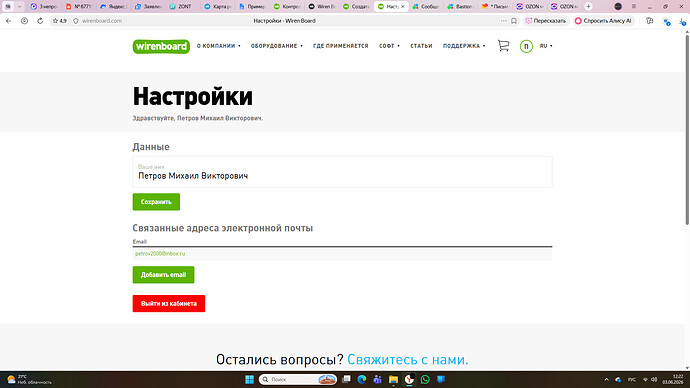690x388 pixels.
Task: Open Task View on taskbar
Action: click(x=346, y=379)
